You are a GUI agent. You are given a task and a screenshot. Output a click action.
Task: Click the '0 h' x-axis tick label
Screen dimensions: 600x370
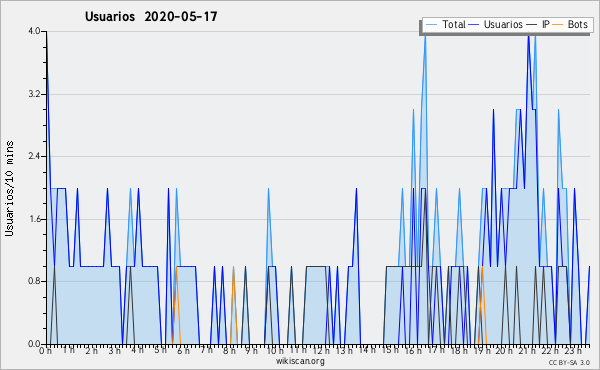(45, 351)
